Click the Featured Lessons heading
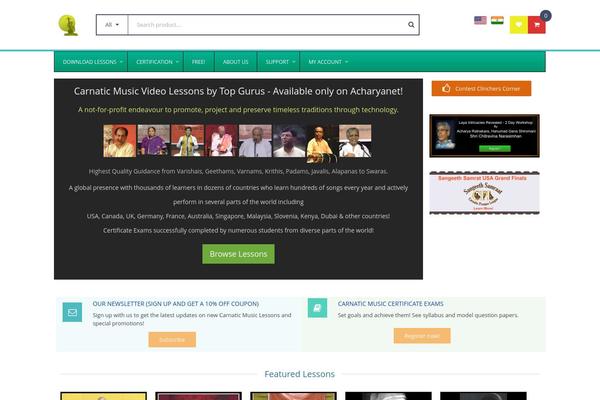This screenshot has width=600, height=400. [x=300, y=374]
